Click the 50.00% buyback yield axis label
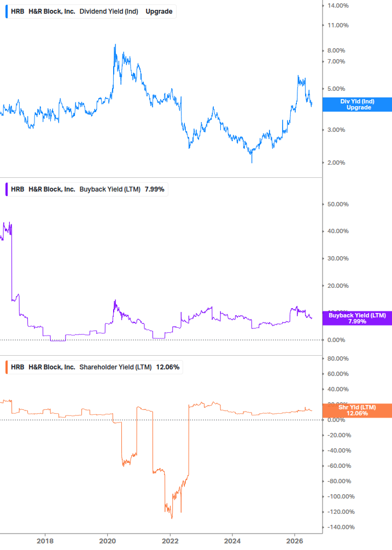The image size is (392, 550). pos(338,204)
